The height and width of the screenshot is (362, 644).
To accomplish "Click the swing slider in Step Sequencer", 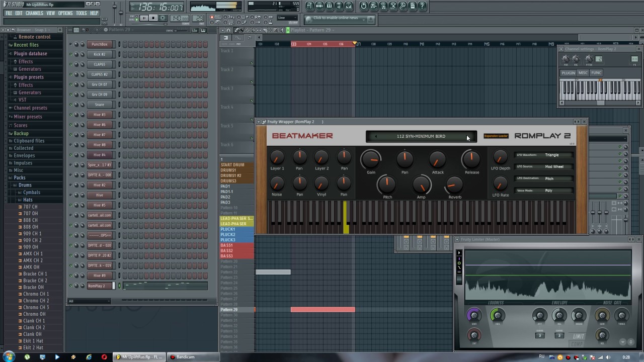I will click(181, 31).
